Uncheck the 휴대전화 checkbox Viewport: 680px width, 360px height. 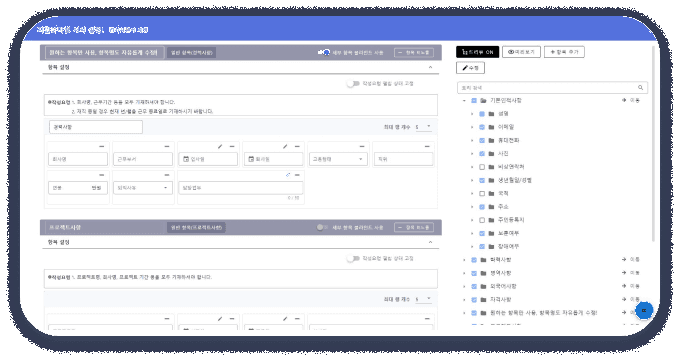(x=482, y=141)
